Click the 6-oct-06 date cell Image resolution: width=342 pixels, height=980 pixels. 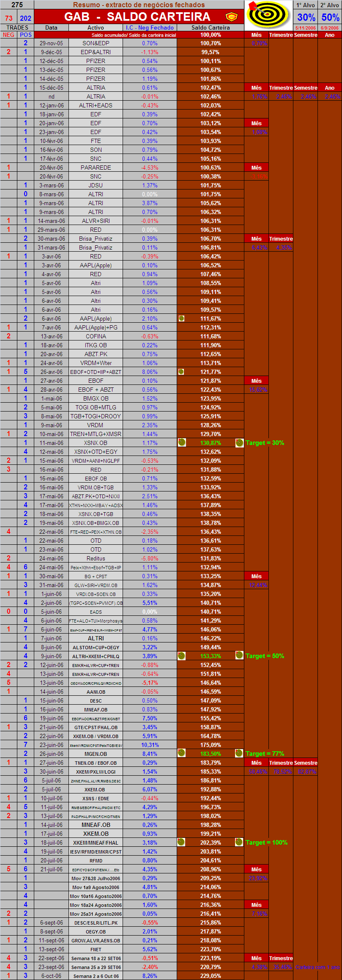(x=51, y=976)
